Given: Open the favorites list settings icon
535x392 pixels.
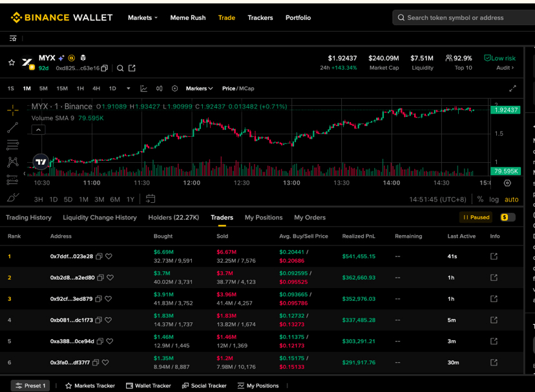Looking at the screenshot, I should coord(13,39).
